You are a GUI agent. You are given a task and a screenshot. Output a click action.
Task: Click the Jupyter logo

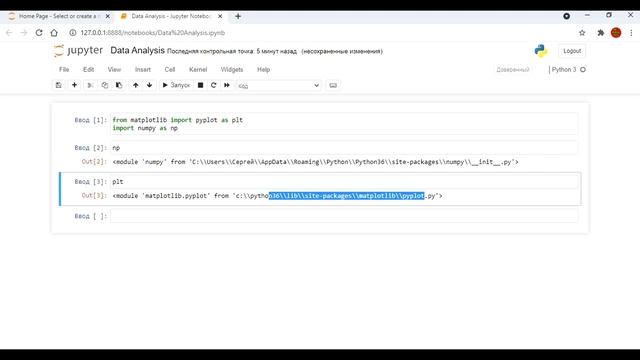coord(78,51)
